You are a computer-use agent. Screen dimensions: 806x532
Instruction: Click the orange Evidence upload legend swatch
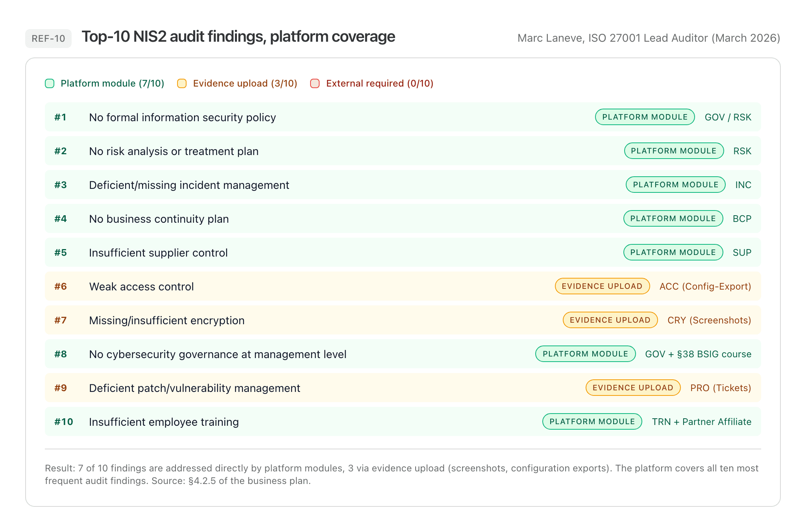182,83
